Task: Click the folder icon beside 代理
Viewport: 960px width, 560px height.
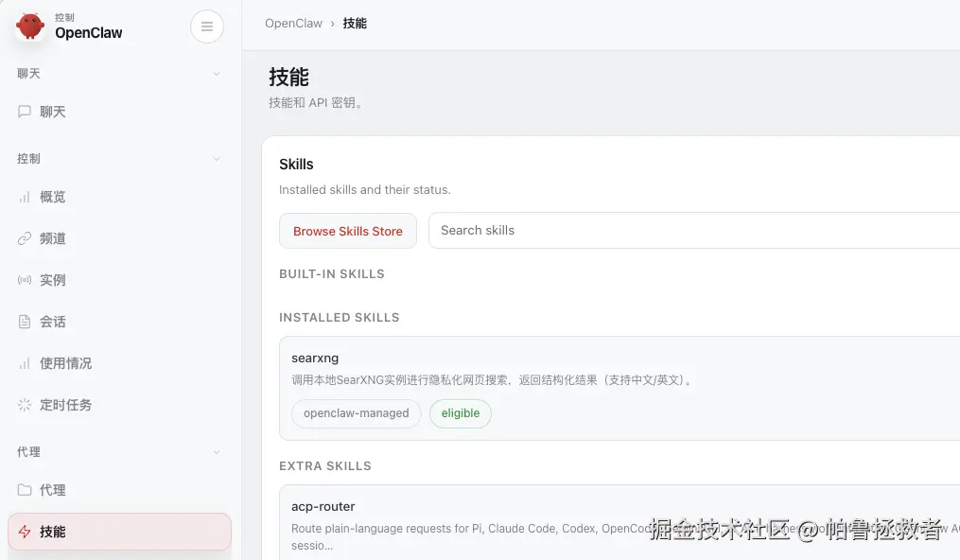Action: pyautogui.click(x=25, y=490)
